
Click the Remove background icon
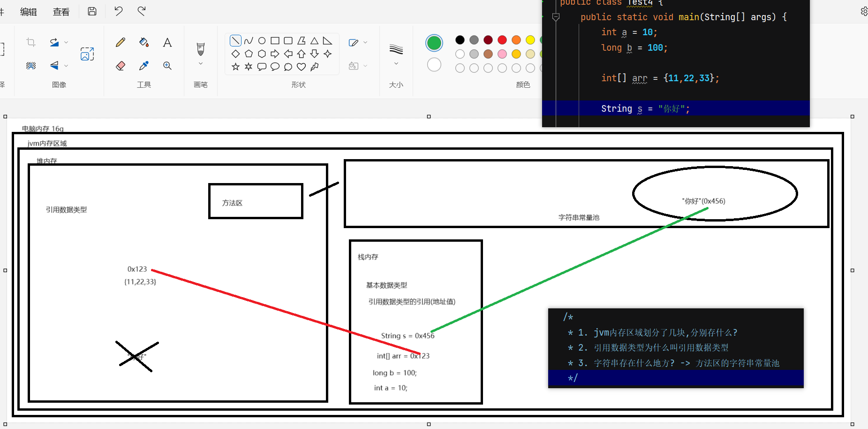[x=31, y=65]
